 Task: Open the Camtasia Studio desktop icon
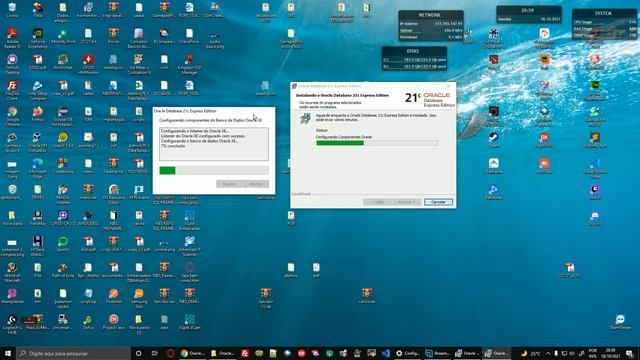[x=12, y=142]
